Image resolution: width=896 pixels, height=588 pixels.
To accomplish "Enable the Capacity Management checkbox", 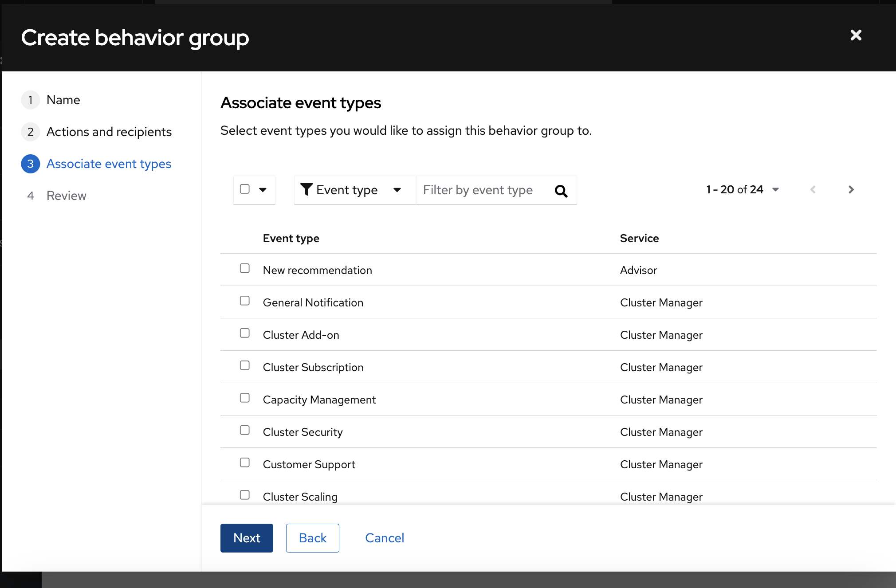I will (x=245, y=398).
